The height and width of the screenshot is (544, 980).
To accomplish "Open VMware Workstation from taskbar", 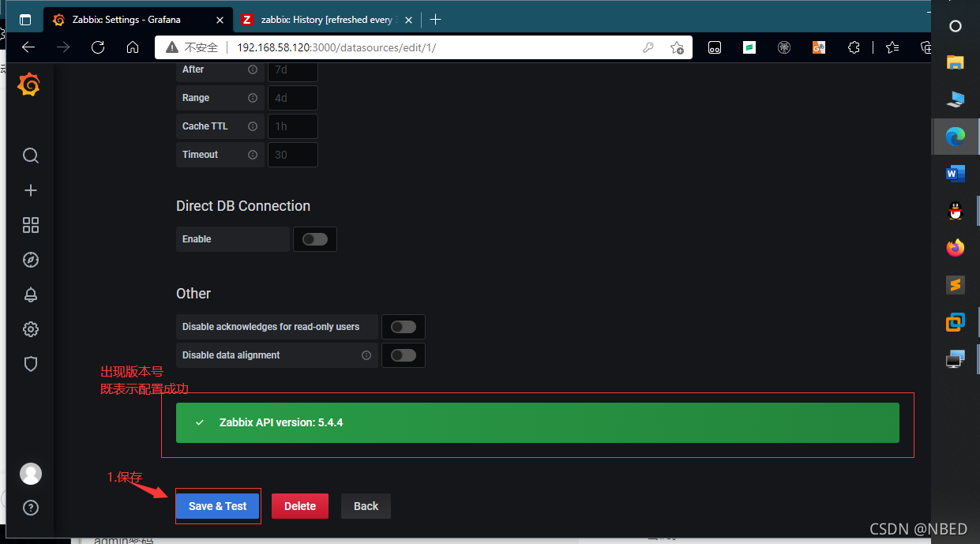I will click(x=956, y=322).
